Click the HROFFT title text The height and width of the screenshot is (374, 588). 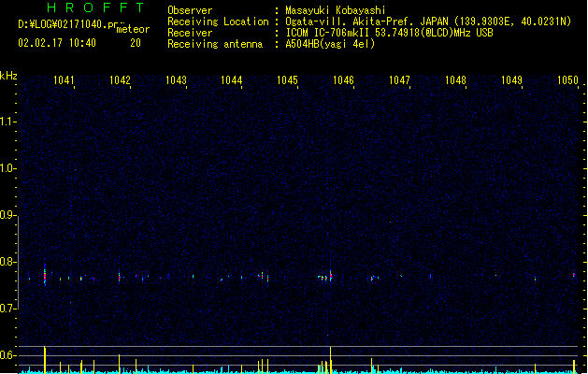[x=95, y=7]
